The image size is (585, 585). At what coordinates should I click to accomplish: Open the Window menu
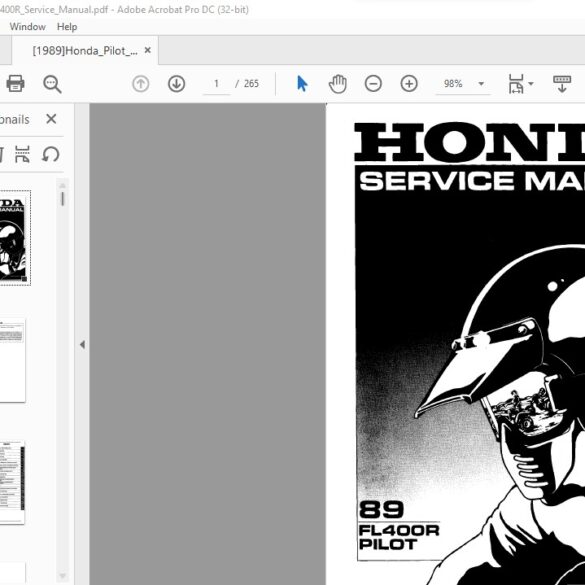pyautogui.click(x=28, y=27)
